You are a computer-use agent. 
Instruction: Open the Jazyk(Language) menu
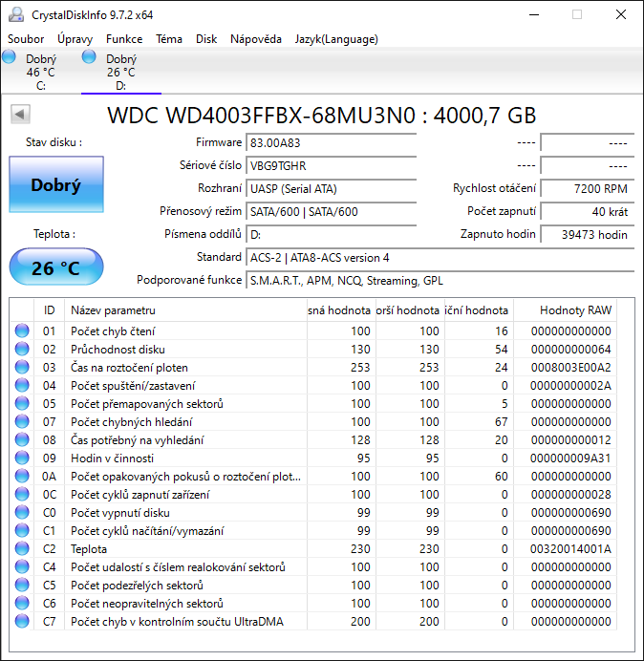[x=336, y=39]
